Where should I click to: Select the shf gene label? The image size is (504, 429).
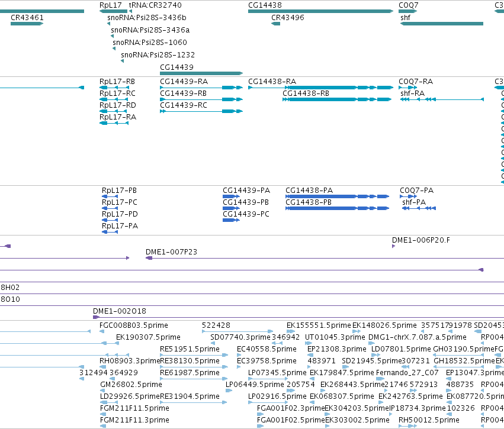pos(405,18)
